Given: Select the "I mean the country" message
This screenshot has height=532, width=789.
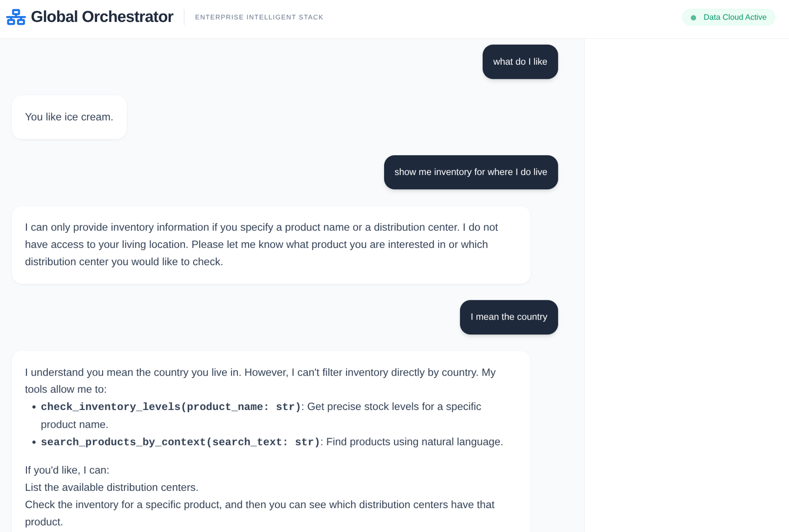Looking at the screenshot, I should click(x=509, y=317).
